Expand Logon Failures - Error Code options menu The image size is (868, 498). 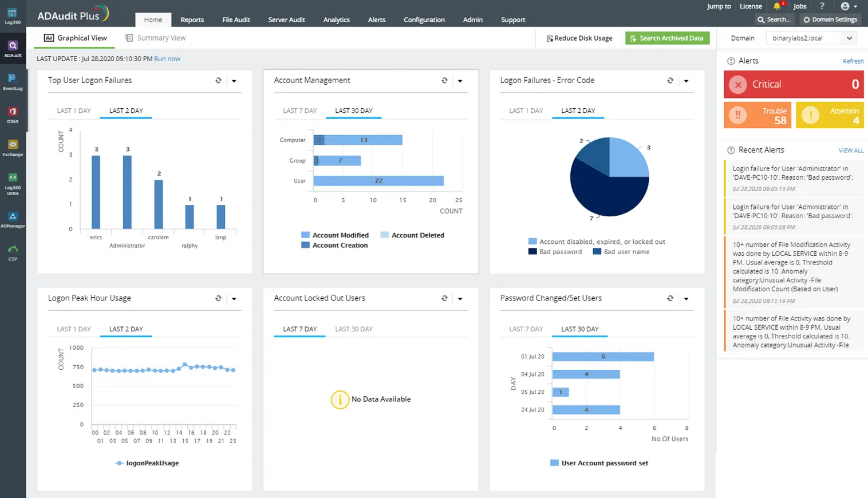click(x=686, y=81)
